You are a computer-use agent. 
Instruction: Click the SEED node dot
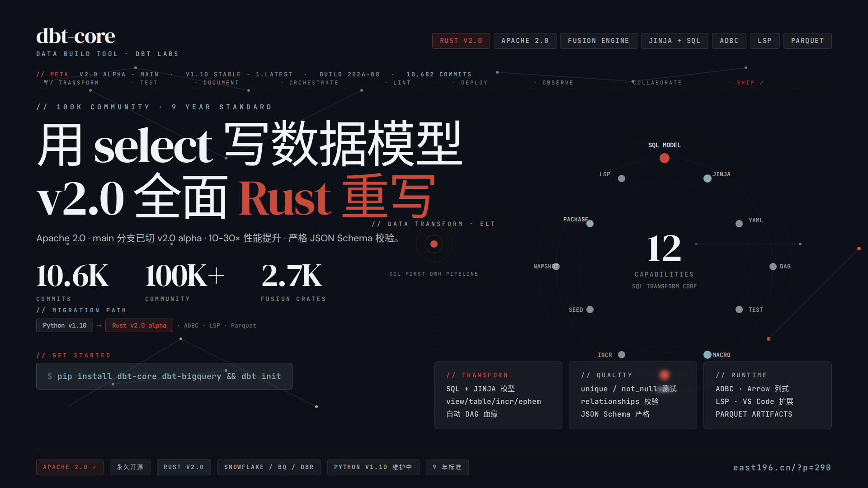590,310
